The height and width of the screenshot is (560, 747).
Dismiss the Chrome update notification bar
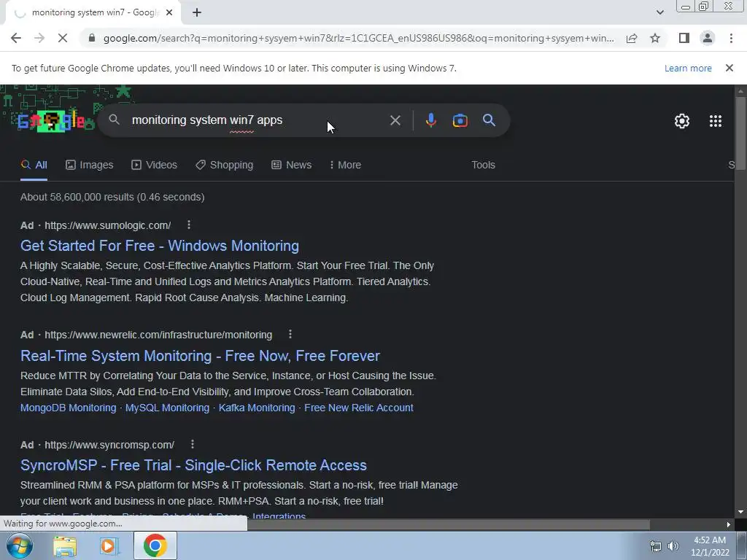click(729, 68)
